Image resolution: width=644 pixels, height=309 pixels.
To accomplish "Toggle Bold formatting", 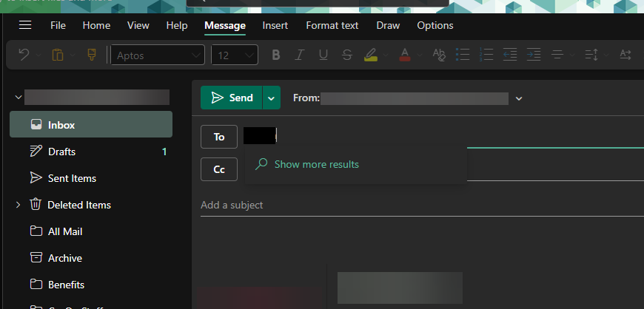I will click(x=276, y=55).
